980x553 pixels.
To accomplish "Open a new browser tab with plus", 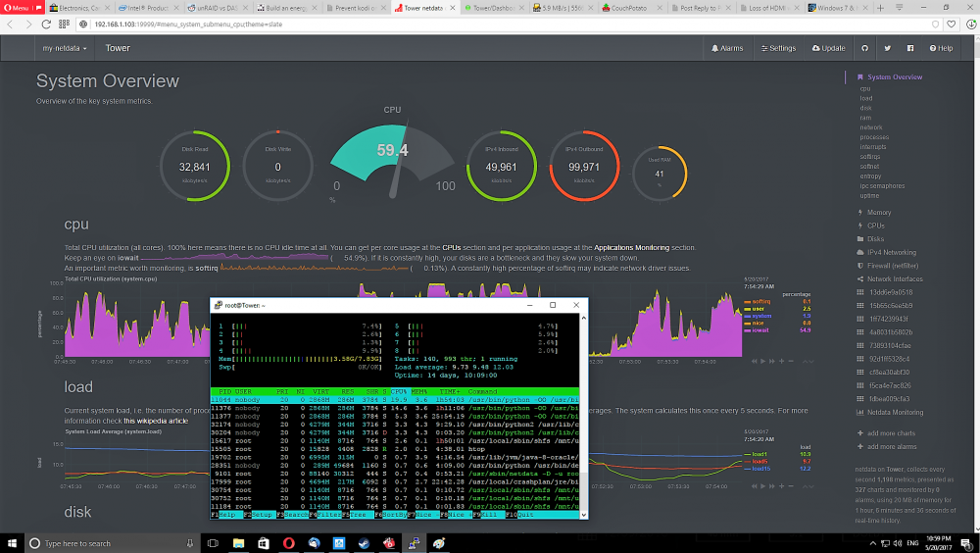I will [x=880, y=8].
